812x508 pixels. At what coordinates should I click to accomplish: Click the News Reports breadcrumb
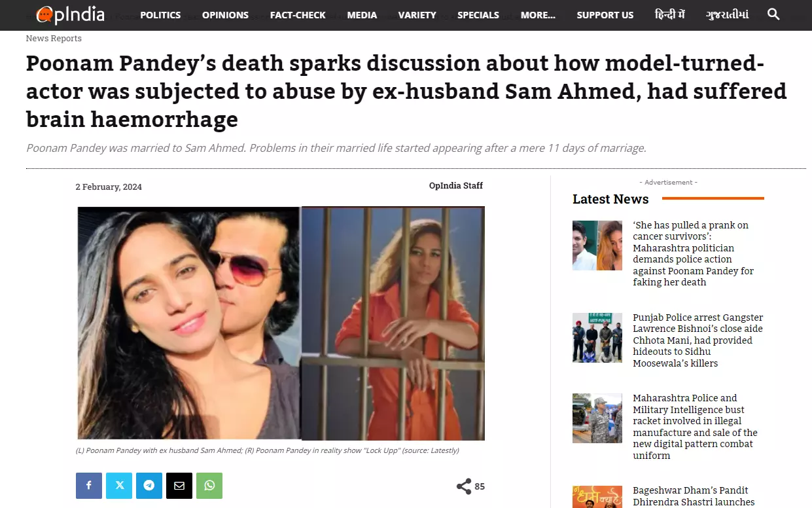coord(54,39)
